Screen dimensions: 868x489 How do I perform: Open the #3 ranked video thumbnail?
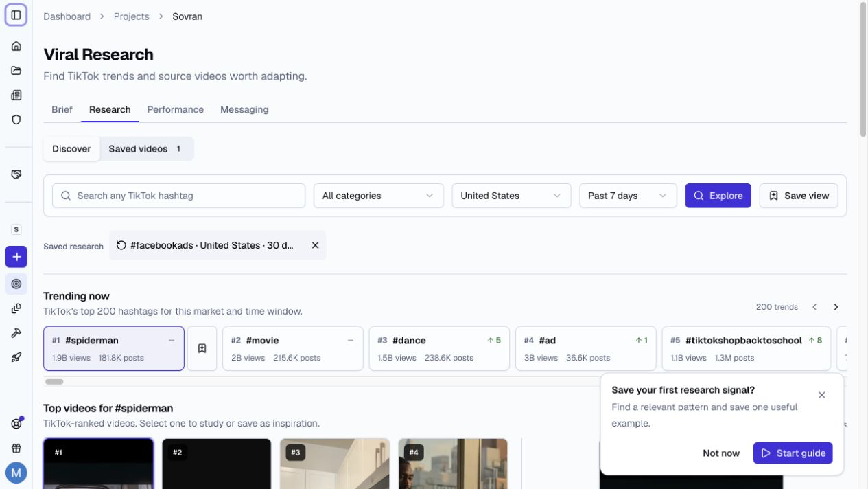point(335,464)
